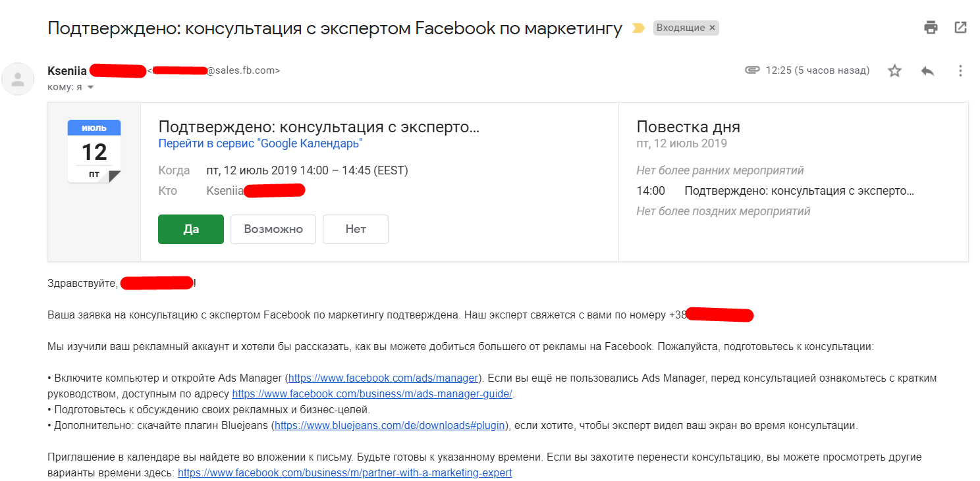Star this email
Viewport: 980px width, 481px height.
894,70
